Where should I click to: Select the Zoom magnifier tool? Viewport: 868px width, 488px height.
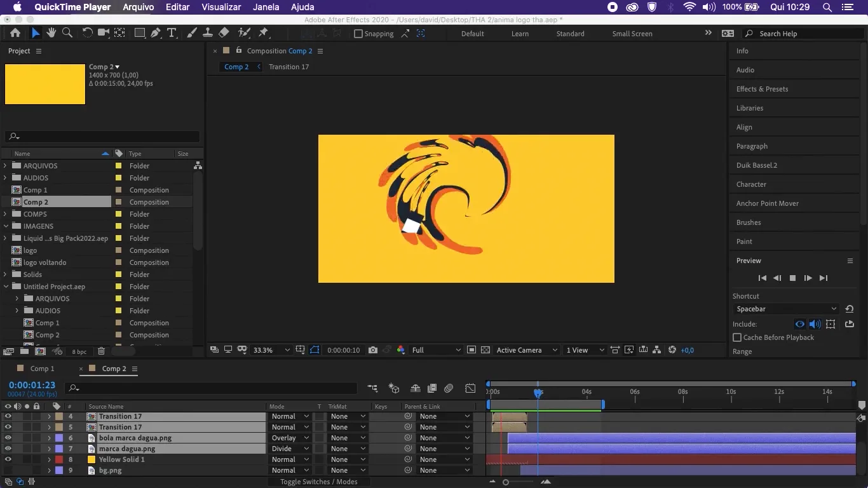click(x=67, y=33)
